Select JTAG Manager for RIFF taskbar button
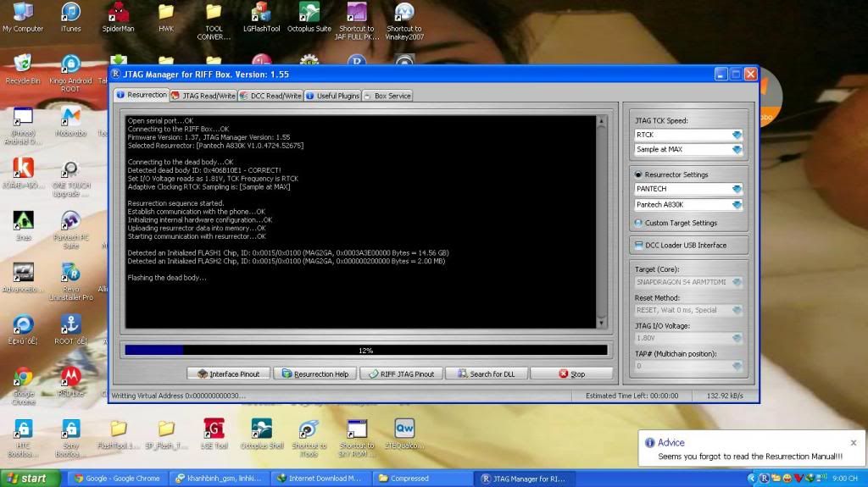868x487 pixels. pos(523,479)
